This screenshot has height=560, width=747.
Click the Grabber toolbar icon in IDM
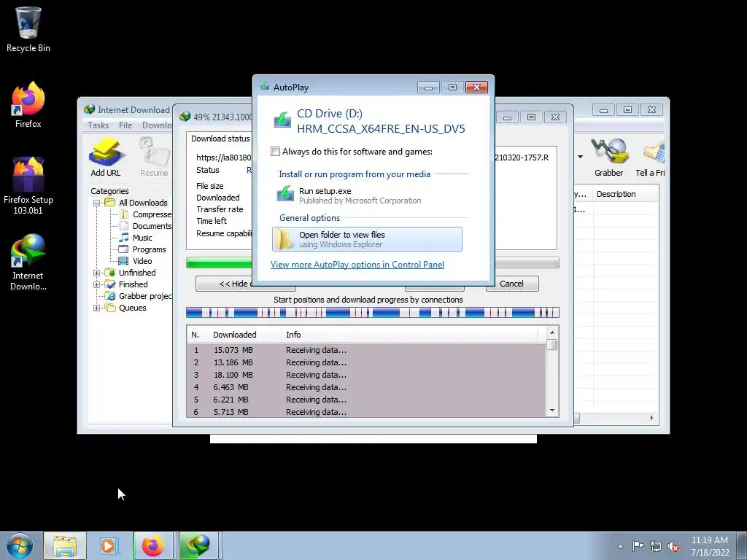608,157
